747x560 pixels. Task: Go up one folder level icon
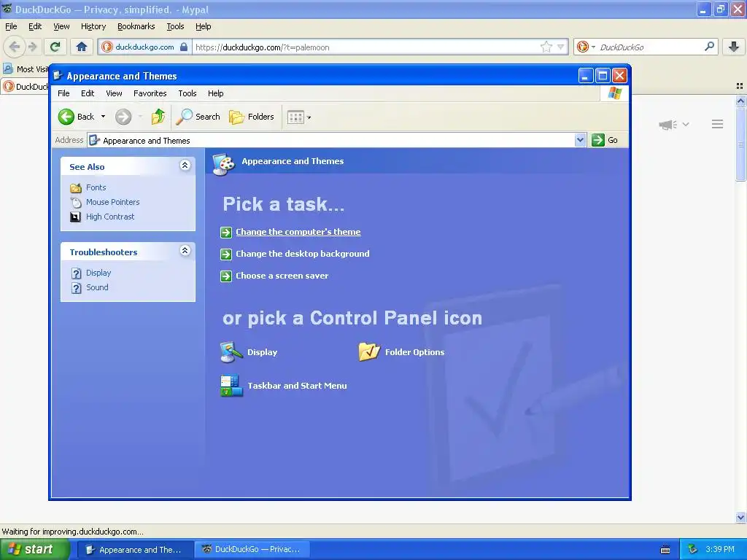point(158,117)
